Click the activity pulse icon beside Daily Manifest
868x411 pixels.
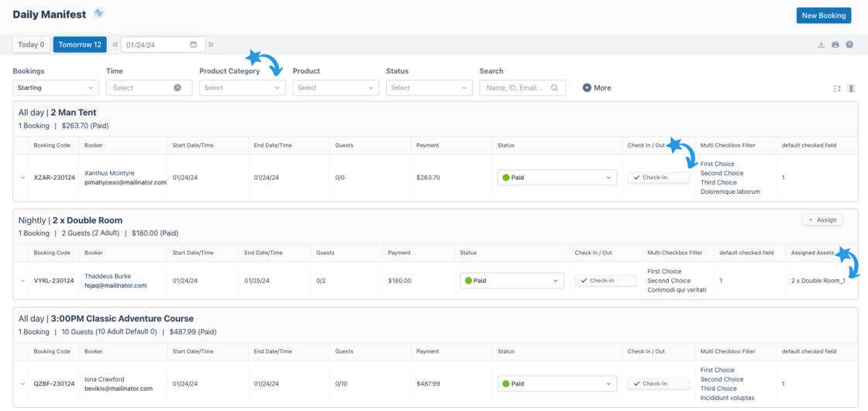[98, 12]
